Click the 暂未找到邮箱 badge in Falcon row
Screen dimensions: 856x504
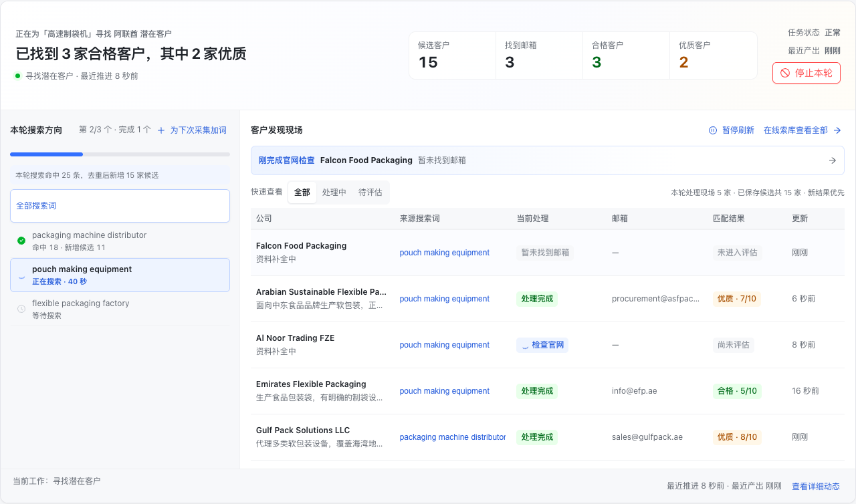[545, 253]
